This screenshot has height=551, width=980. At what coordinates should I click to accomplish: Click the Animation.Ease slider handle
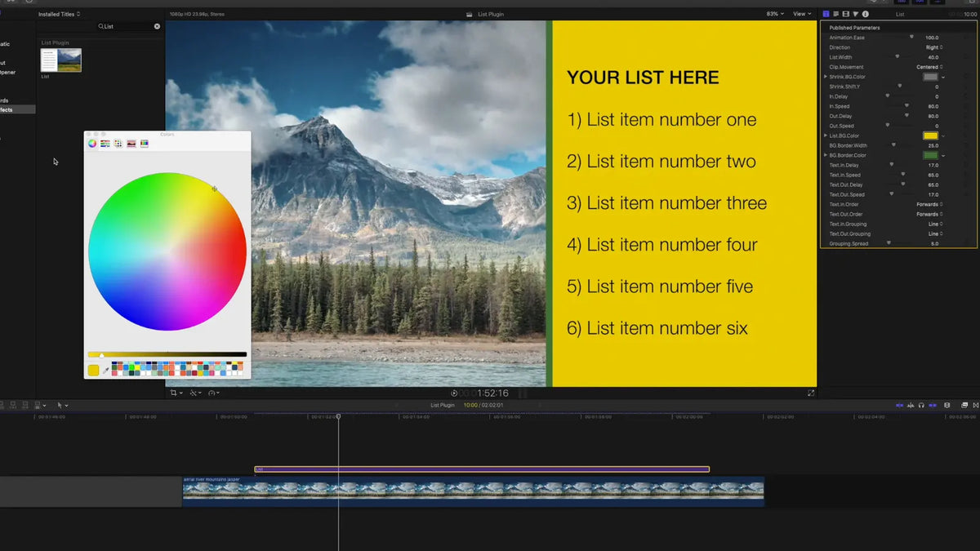pos(911,37)
